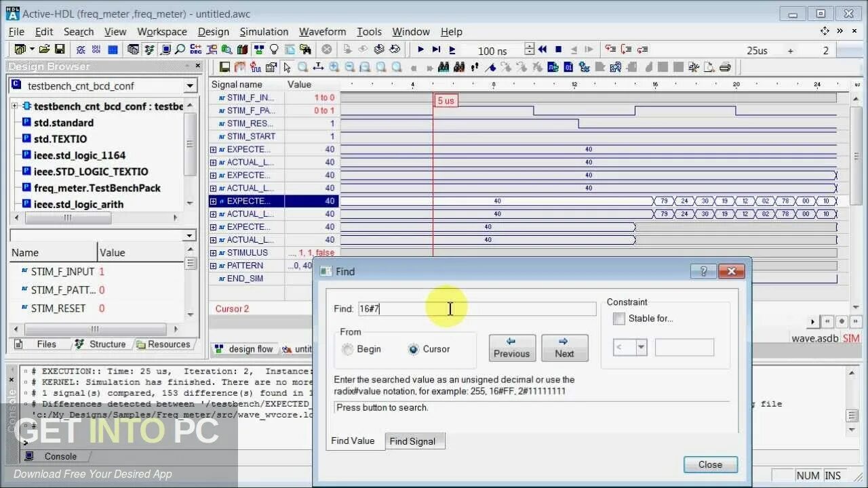This screenshot has height=488, width=868.
Task: Click into the Find text field
Action: click(x=477, y=308)
